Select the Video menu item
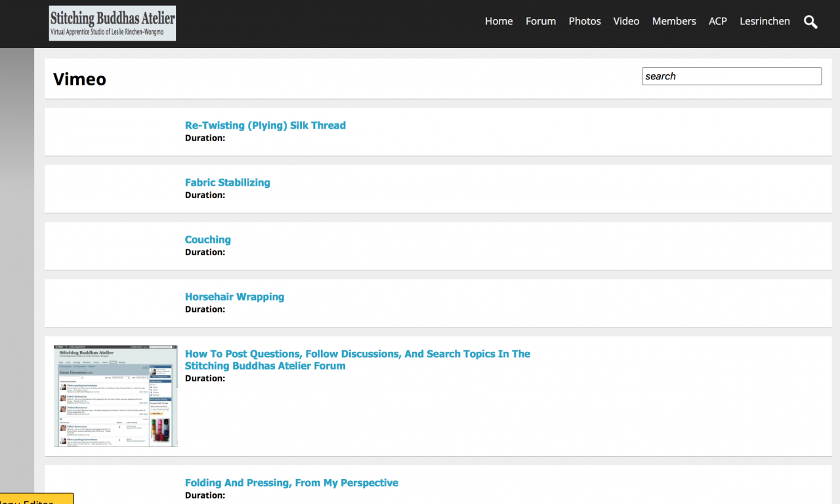 (x=626, y=21)
